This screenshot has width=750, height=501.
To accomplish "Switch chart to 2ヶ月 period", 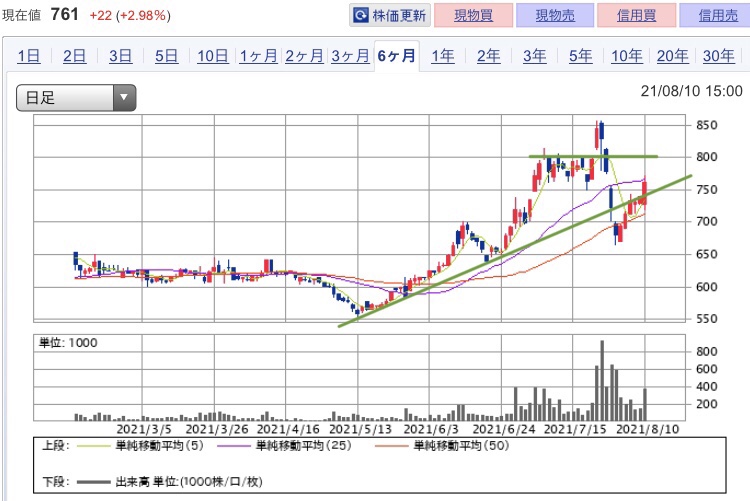I will (x=304, y=56).
